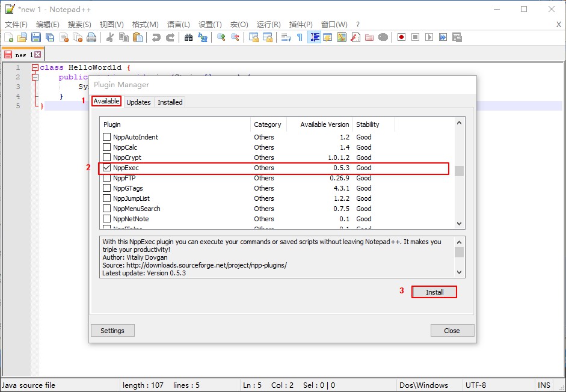Viewport: 566px width, 392px height.
Task: Check NppMenuSearch plugin
Action: coord(106,209)
